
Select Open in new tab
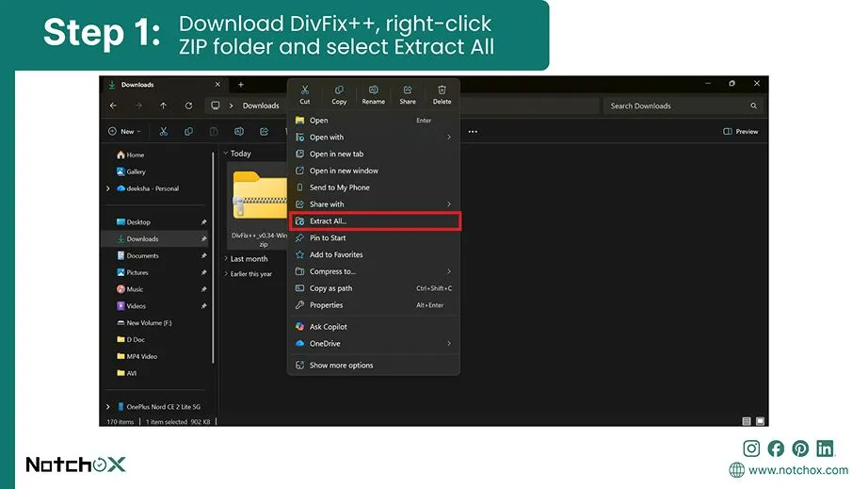point(374,154)
